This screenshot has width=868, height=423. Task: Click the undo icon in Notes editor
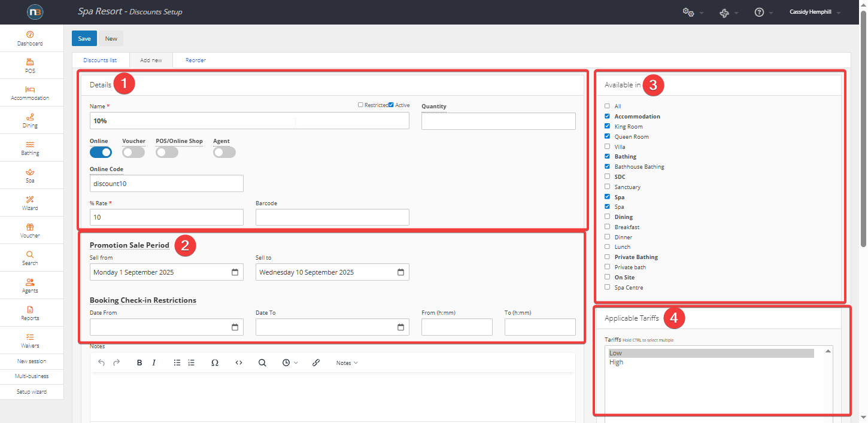(101, 363)
